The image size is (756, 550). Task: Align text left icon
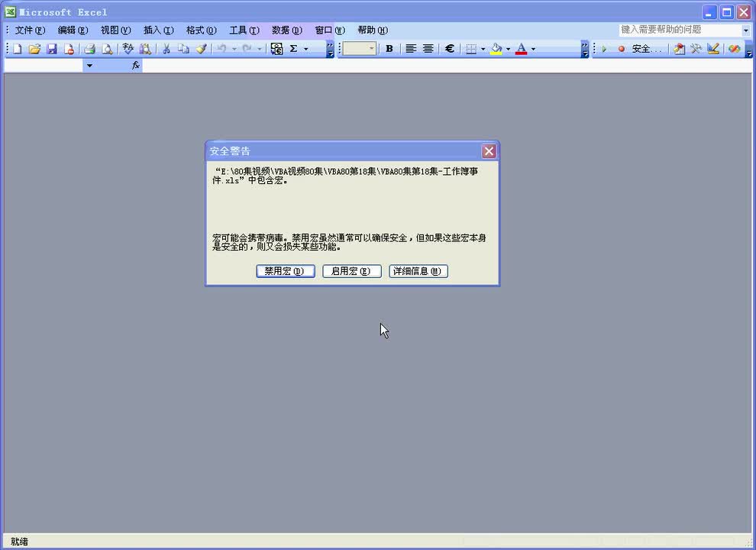coord(411,49)
